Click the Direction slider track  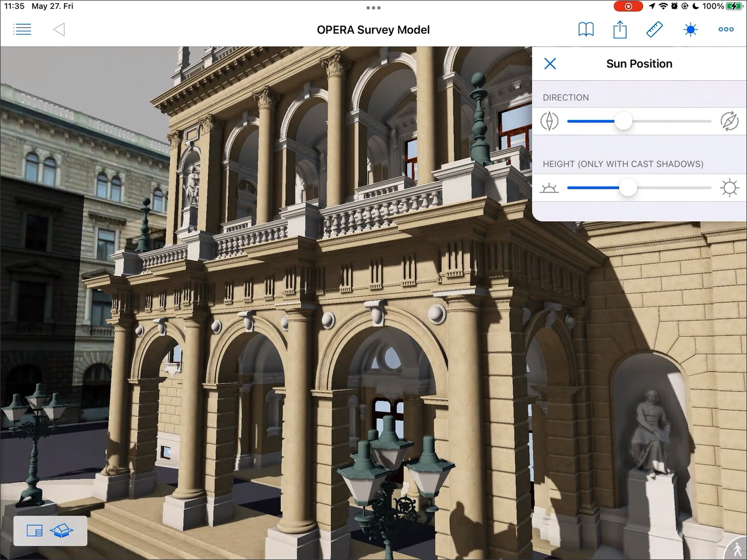[x=639, y=121]
